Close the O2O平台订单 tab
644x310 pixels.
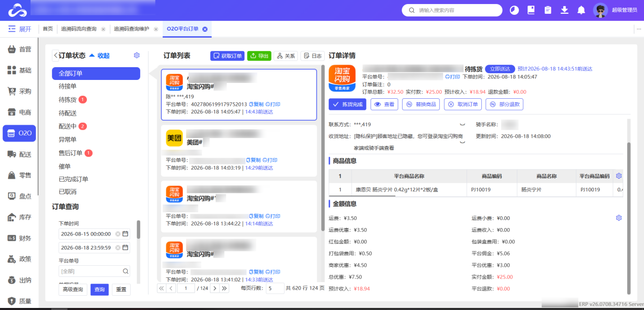click(205, 29)
